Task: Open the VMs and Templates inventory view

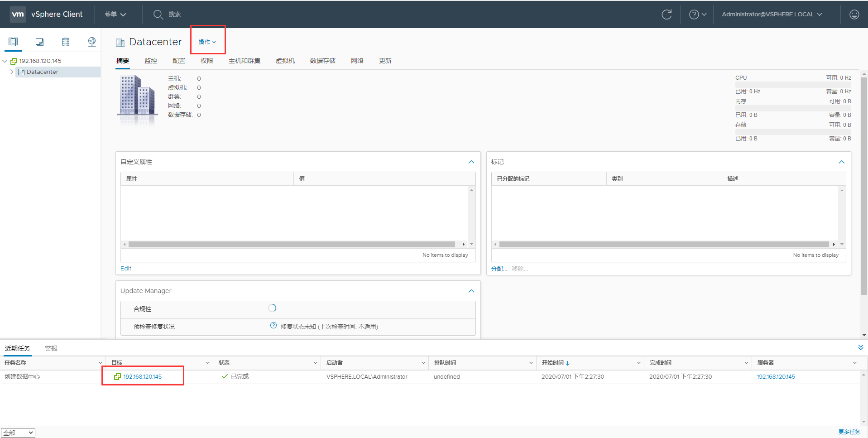Action: (x=39, y=42)
